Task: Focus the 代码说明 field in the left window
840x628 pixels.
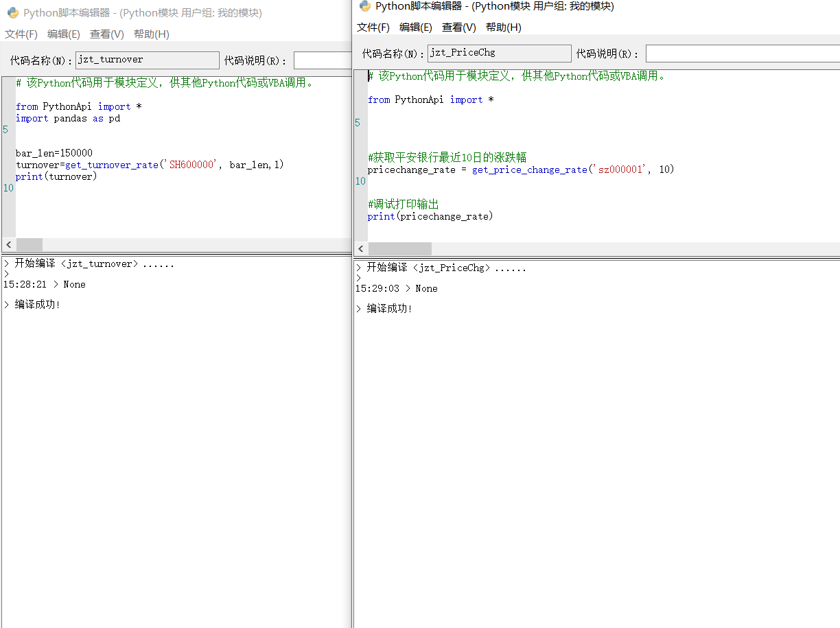Action: [x=322, y=60]
